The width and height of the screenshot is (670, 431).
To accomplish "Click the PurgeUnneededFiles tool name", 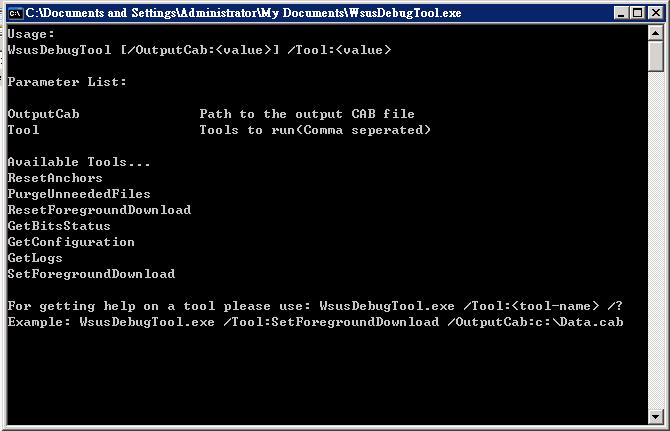I will coord(79,194).
